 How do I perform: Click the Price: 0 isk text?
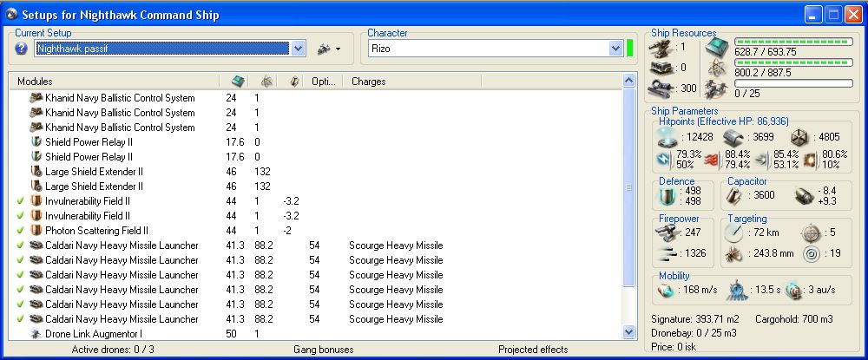coord(674,347)
